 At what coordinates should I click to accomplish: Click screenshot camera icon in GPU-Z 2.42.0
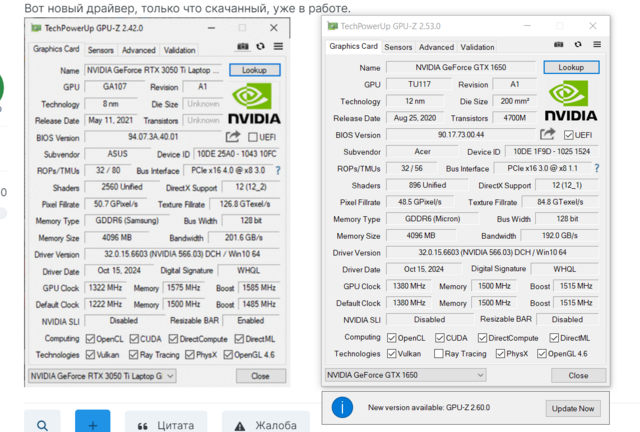tap(243, 47)
